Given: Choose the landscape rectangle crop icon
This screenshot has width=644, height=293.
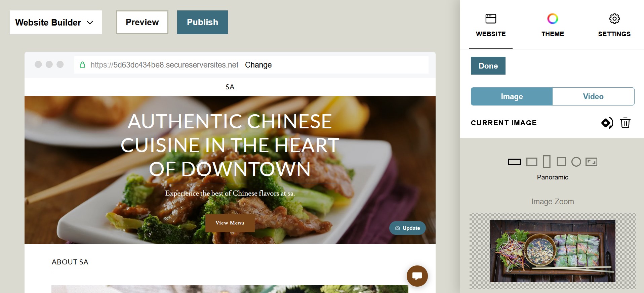Looking at the screenshot, I should tap(532, 162).
